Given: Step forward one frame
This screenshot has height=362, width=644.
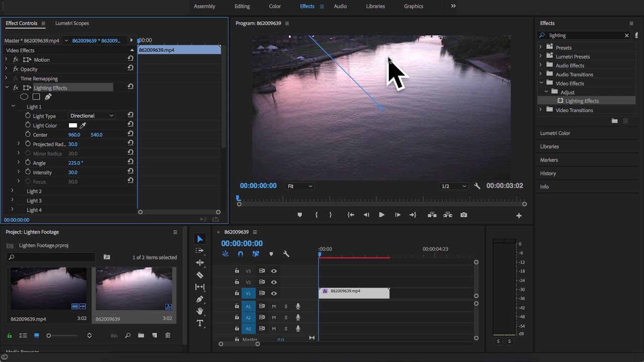Looking at the screenshot, I should tap(397, 215).
